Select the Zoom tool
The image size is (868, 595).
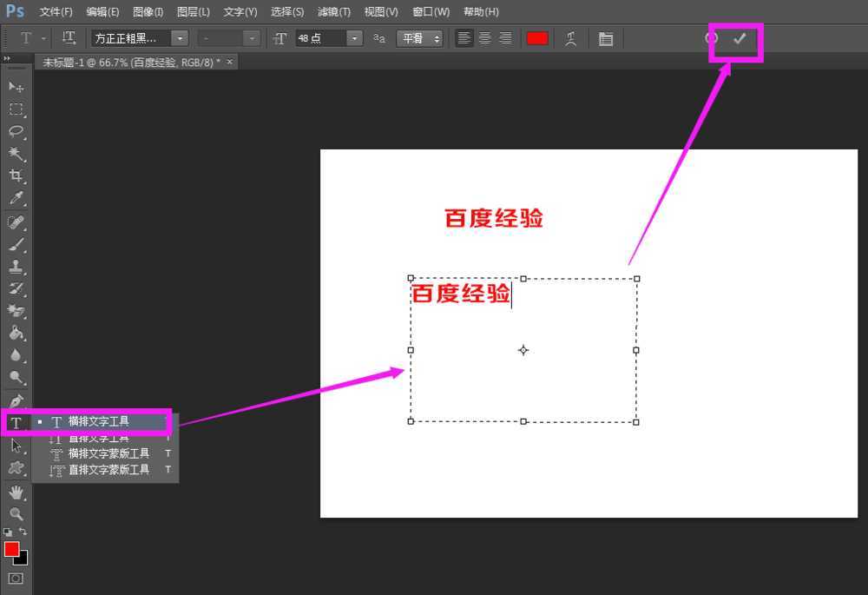coord(16,512)
